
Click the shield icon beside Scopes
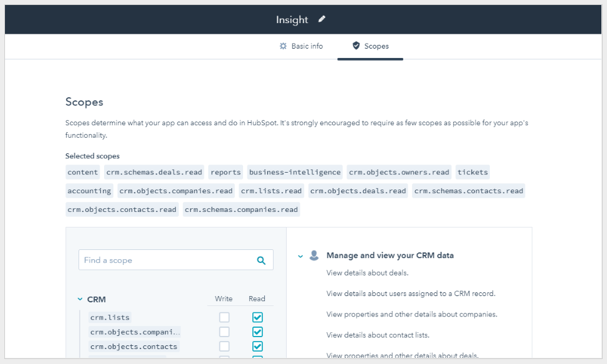click(355, 45)
